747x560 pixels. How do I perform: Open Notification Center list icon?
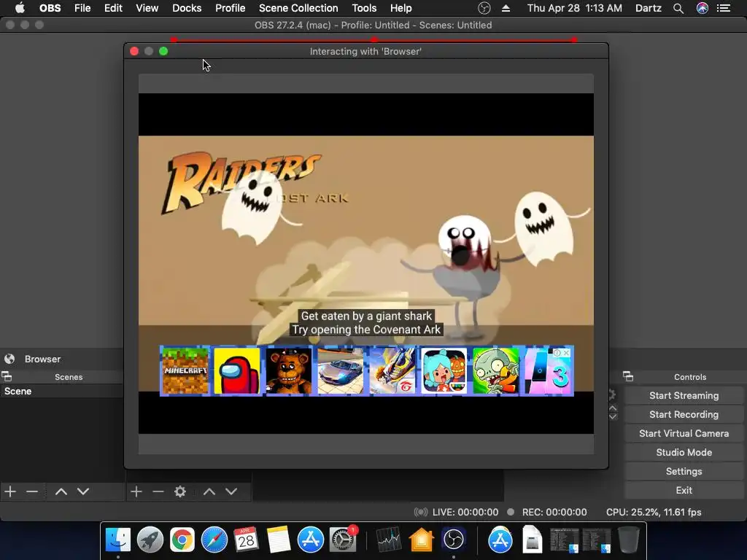(x=724, y=8)
